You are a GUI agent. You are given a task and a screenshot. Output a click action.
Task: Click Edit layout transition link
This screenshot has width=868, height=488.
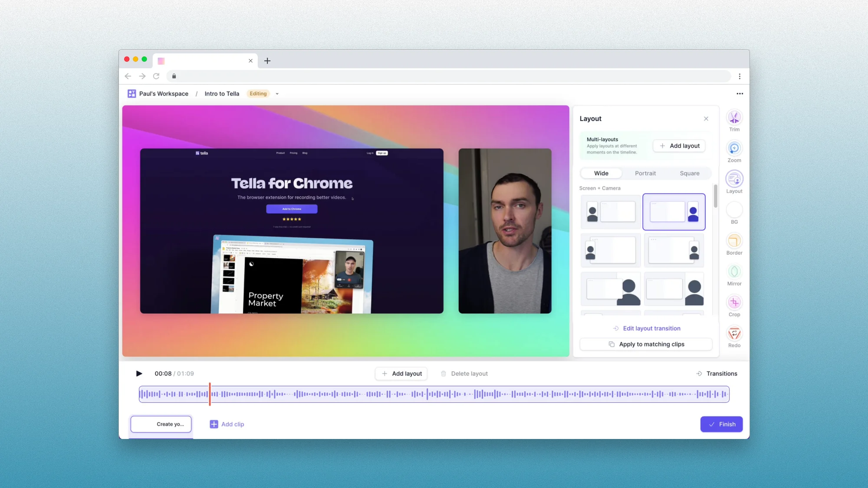651,328
